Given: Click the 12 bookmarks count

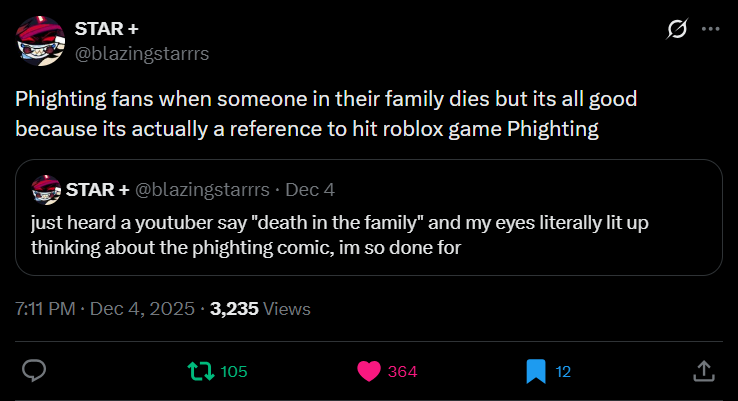Looking at the screenshot, I should coord(563,372).
